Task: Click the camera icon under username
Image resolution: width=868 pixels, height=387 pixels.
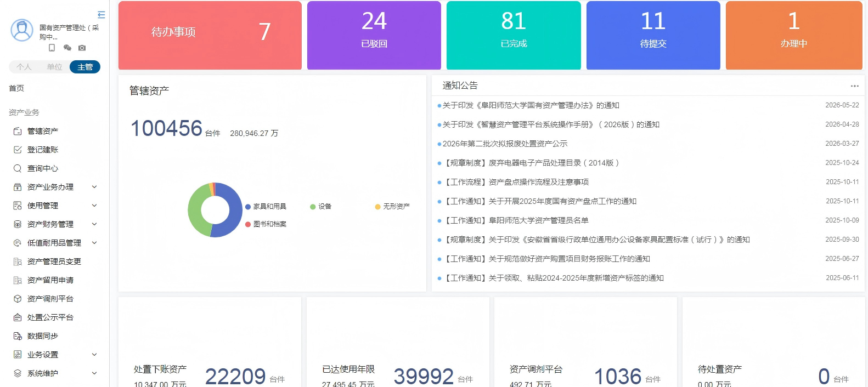Action: [82, 48]
